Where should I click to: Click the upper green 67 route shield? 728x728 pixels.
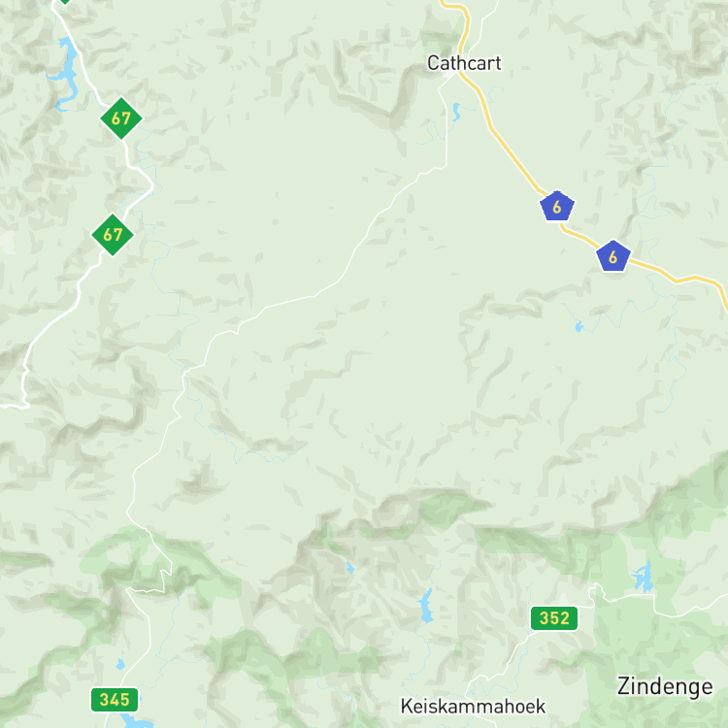[x=121, y=117]
